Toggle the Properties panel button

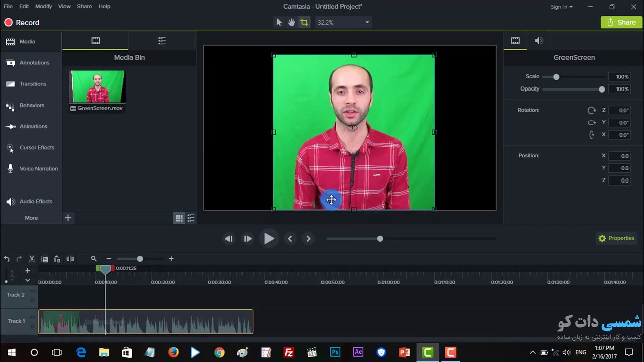(616, 238)
